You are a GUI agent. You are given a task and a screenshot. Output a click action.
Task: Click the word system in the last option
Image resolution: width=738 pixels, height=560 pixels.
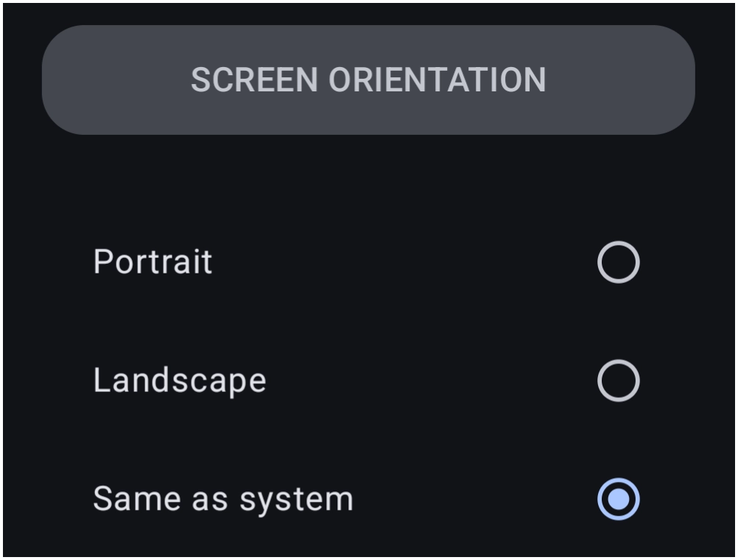[x=297, y=500]
